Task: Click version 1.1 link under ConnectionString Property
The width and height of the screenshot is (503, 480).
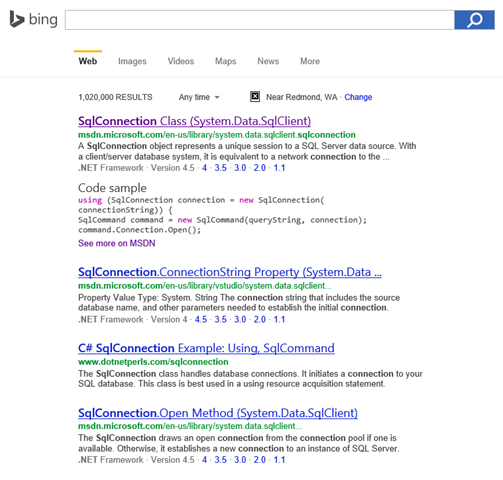Action: (x=279, y=320)
